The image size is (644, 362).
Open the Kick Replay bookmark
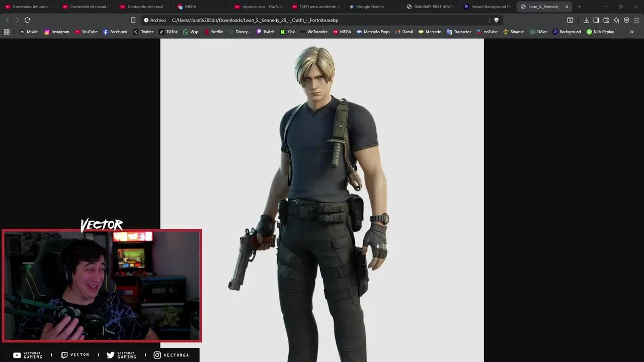coord(600,32)
